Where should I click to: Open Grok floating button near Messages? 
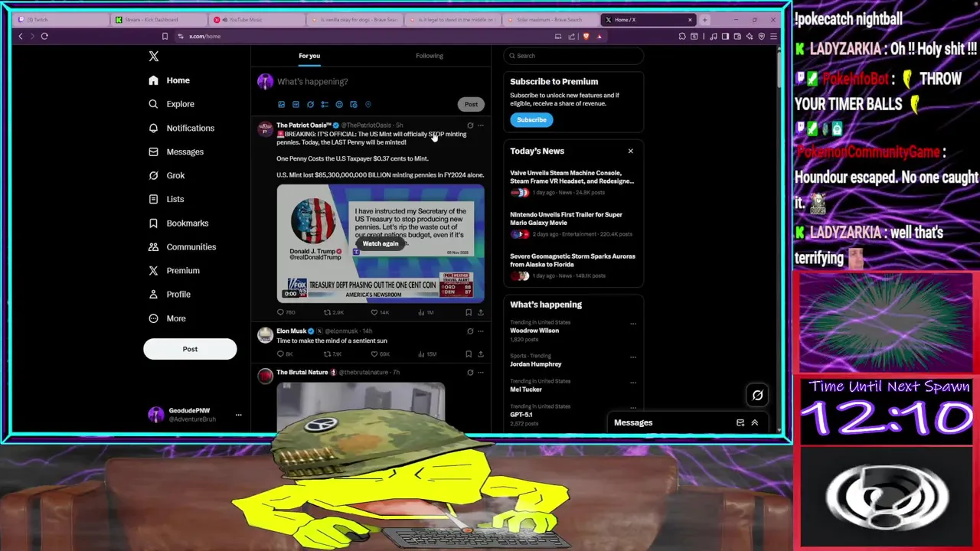click(x=757, y=395)
